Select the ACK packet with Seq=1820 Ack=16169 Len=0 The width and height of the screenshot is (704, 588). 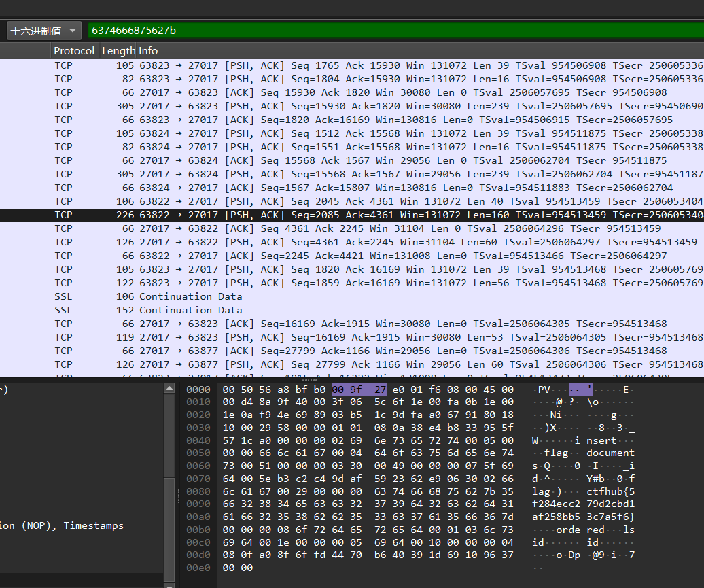coord(352,120)
